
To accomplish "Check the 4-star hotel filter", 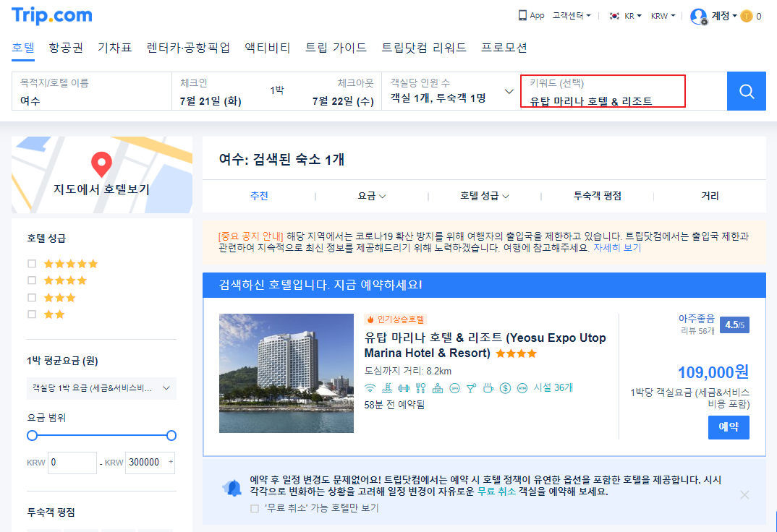I will tap(33, 280).
